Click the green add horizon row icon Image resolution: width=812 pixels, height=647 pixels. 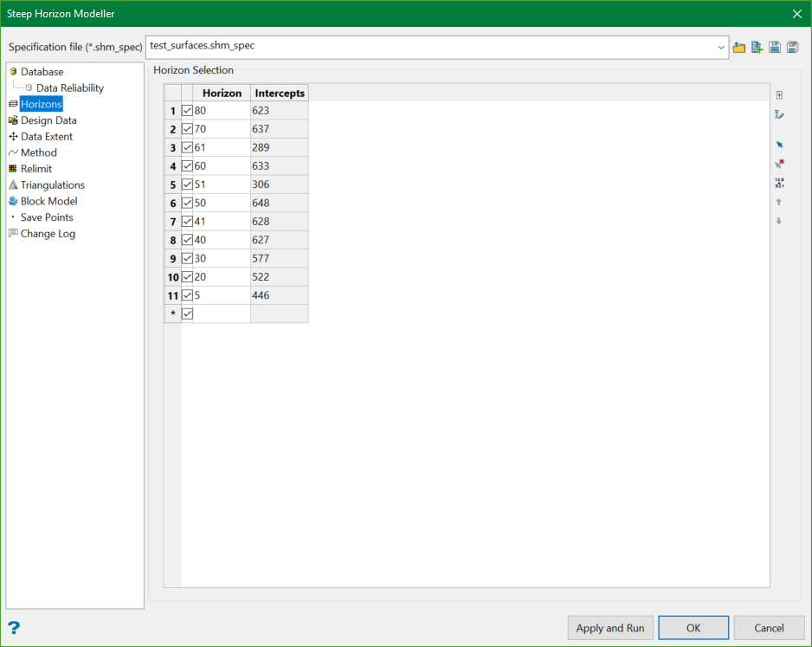779,95
